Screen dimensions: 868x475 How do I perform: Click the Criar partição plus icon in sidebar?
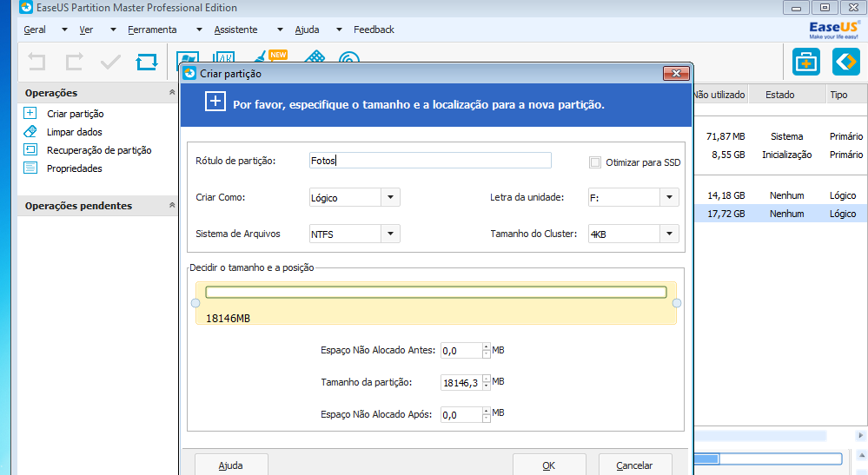tap(30, 113)
